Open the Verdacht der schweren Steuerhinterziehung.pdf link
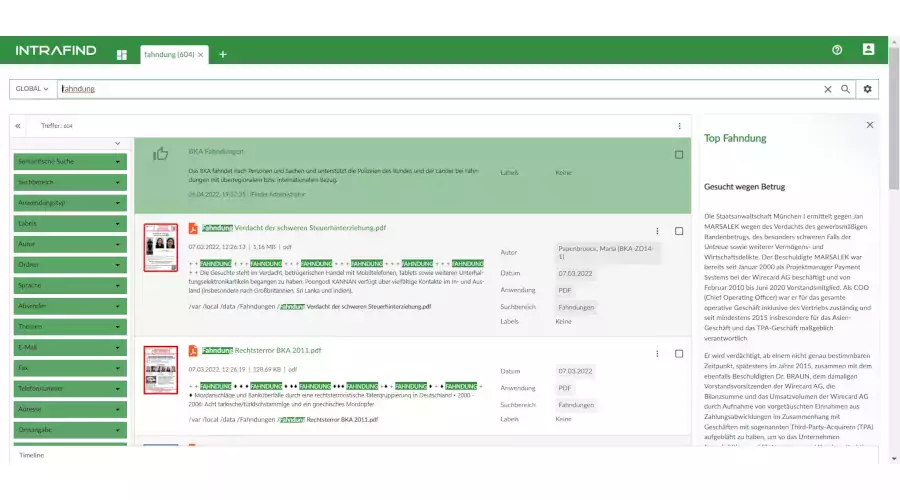Image resolution: width=900 pixels, height=500 pixels. (x=295, y=228)
